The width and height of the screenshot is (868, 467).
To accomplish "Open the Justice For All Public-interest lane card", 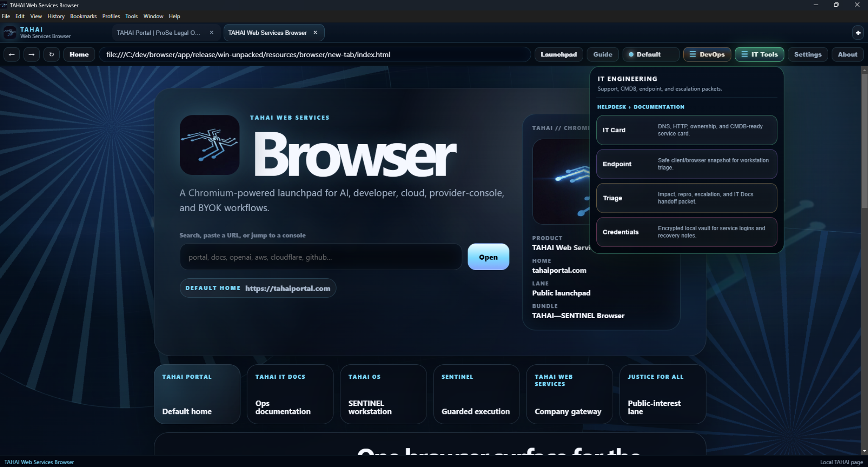I will pos(663,394).
